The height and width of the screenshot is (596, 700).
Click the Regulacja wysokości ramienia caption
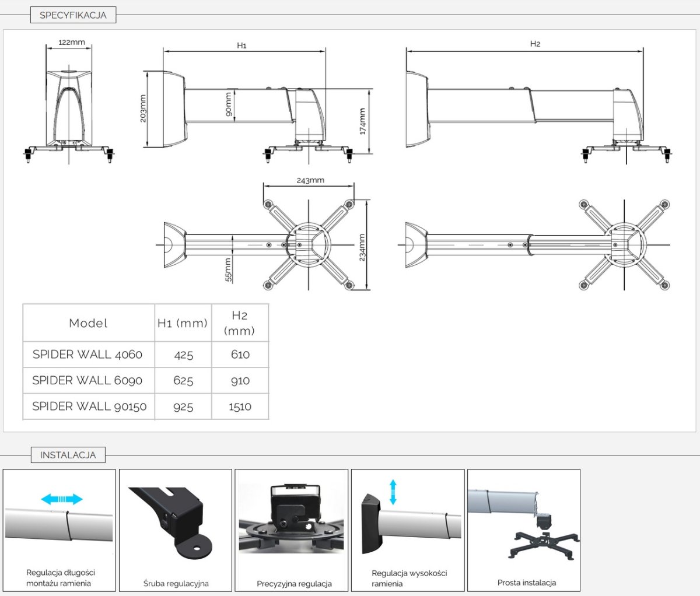click(x=409, y=578)
